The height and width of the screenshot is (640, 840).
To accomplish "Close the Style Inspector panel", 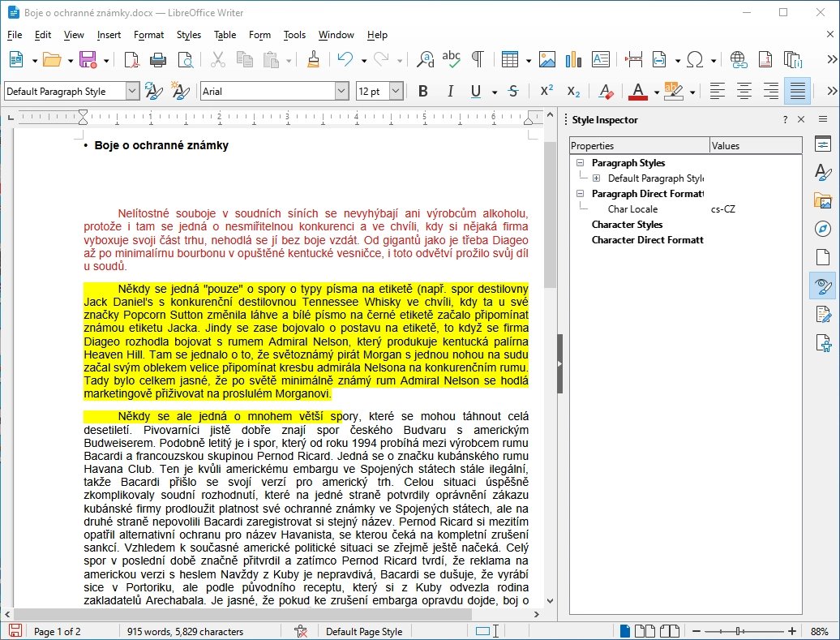I will 801,119.
